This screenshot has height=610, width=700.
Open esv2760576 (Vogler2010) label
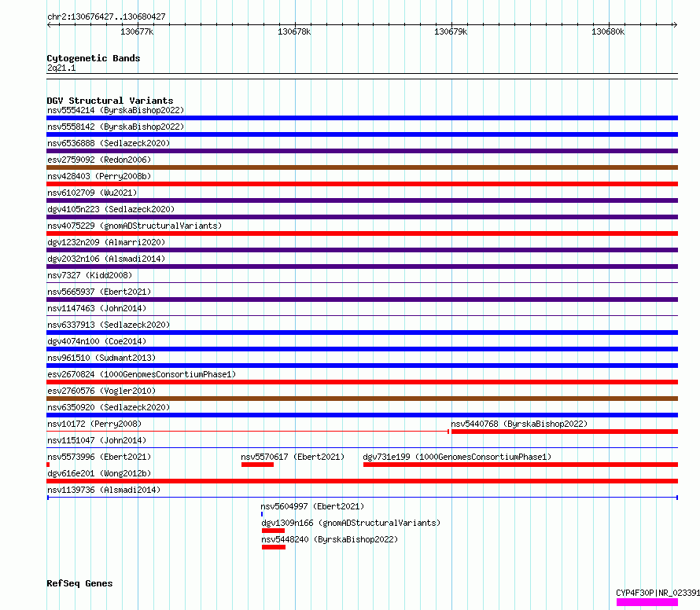[x=101, y=391]
